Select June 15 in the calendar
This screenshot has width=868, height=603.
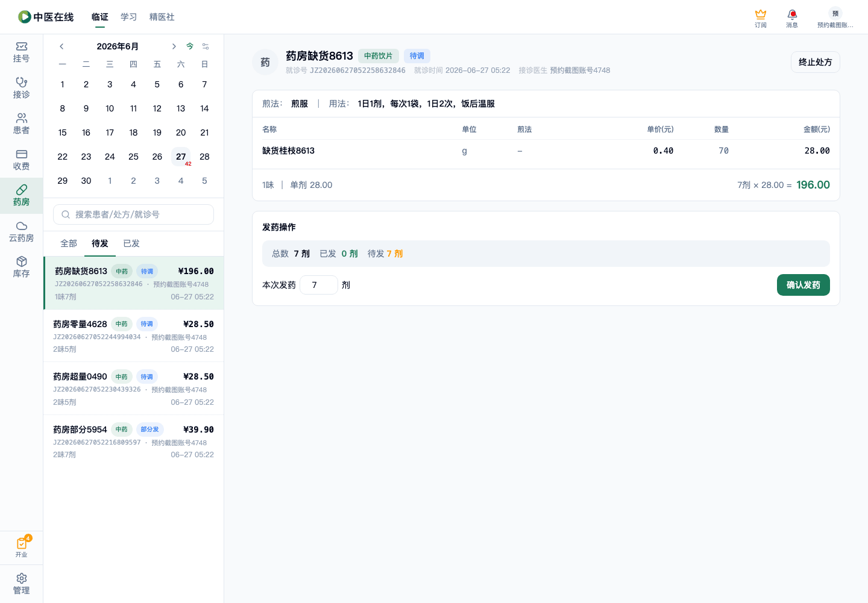click(x=63, y=133)
